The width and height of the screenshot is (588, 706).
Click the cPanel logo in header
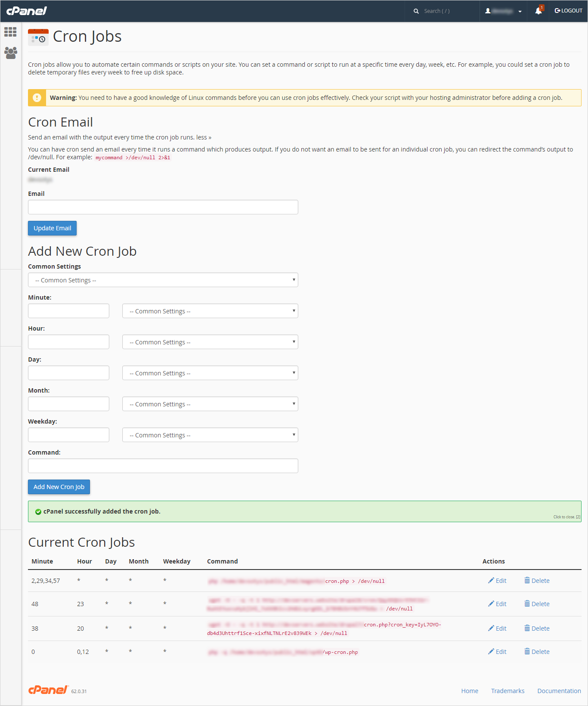point(27,11)
